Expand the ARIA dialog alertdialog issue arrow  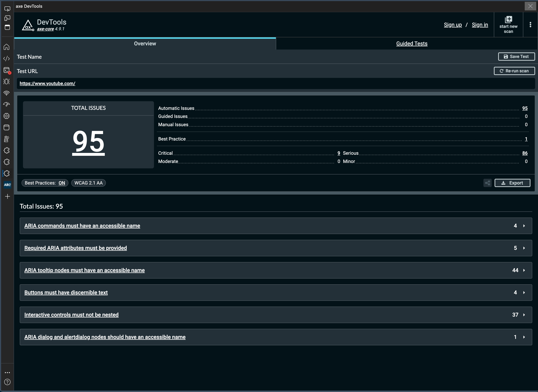(524, 337)
